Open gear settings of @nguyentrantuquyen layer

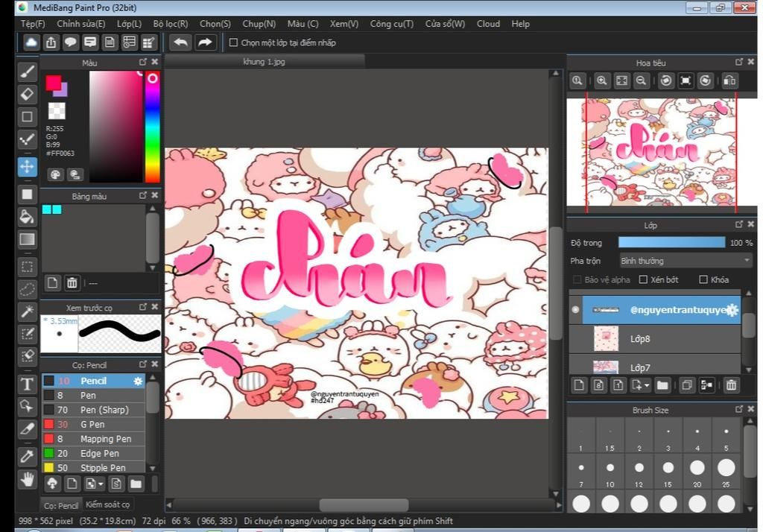[x=732, y=309]
